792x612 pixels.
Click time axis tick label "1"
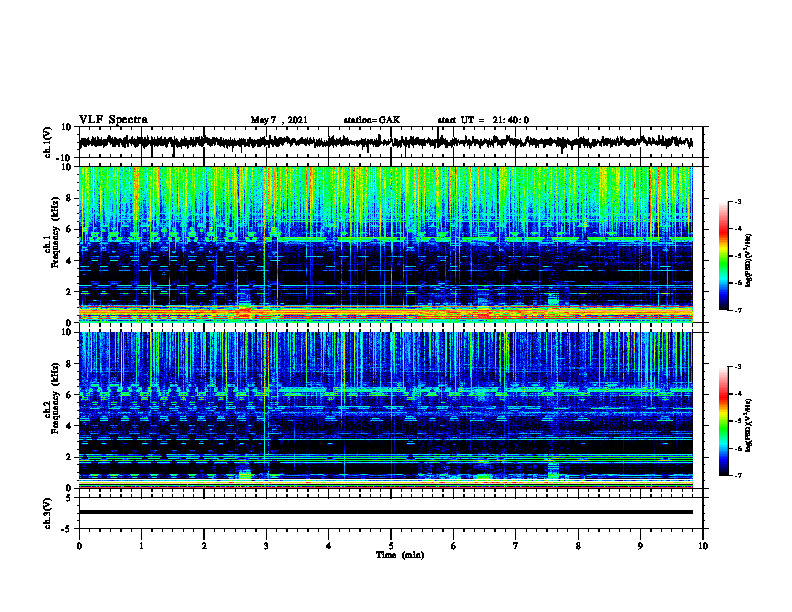tap(141, 546)
